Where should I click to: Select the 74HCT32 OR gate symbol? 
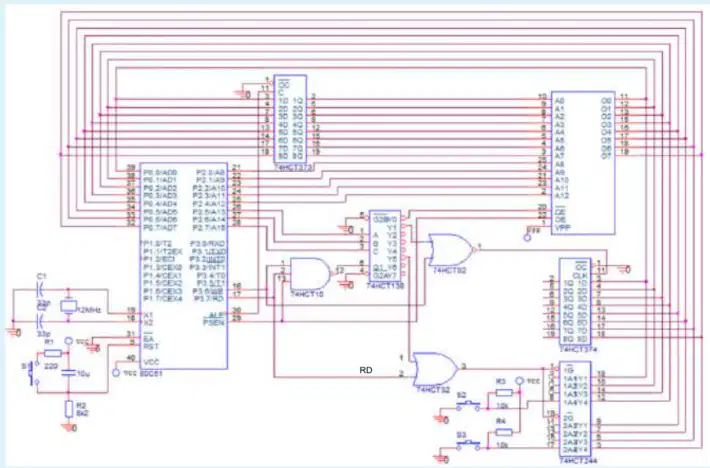point(436,368)
